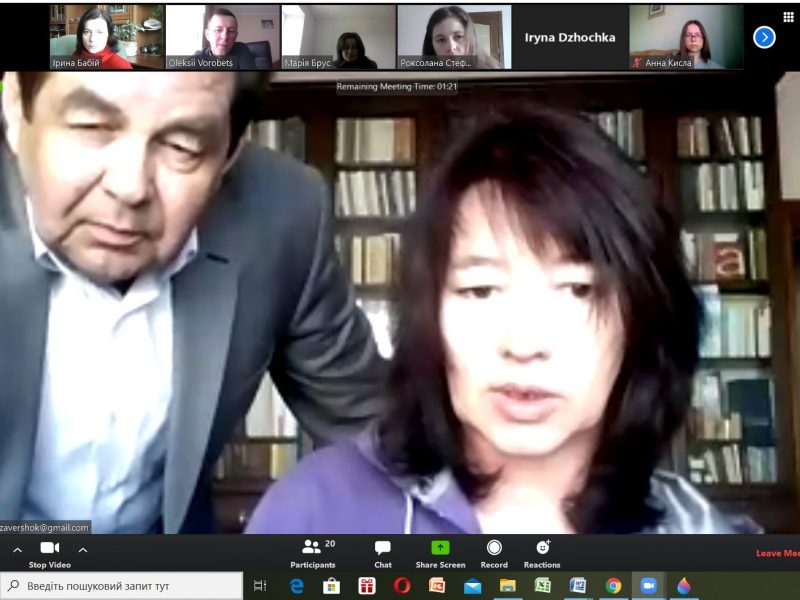
Task: Open the Reactions menu
Action: click(x=542, y=553)
